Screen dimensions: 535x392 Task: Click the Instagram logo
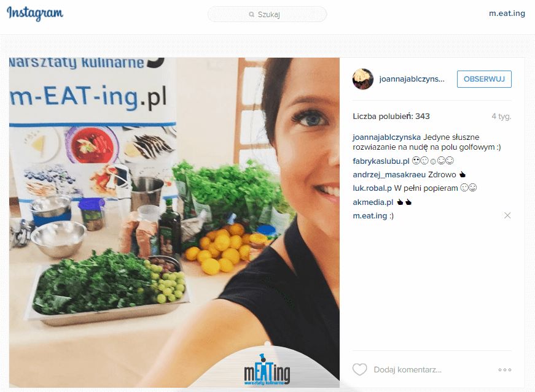35,13
